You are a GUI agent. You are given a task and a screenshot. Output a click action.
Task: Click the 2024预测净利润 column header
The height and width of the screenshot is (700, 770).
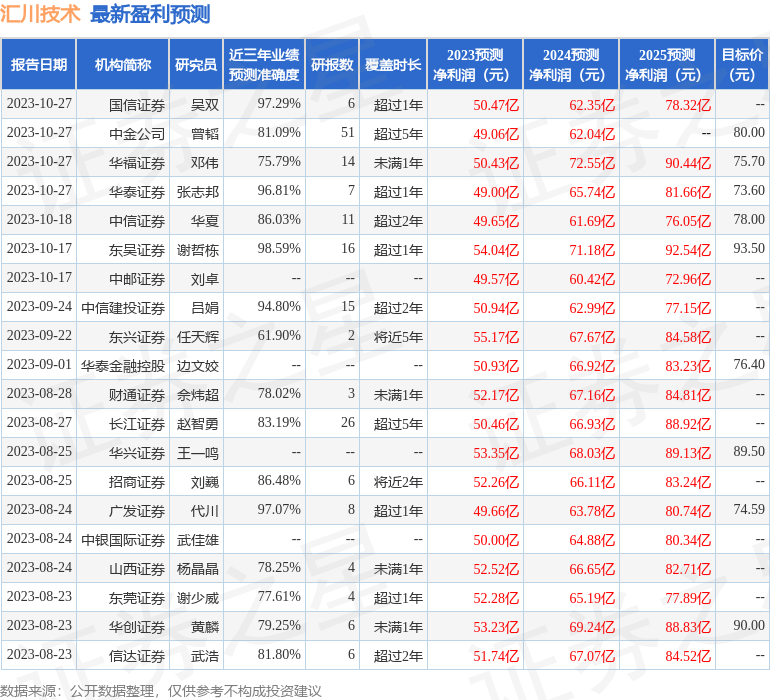point(571,64)
